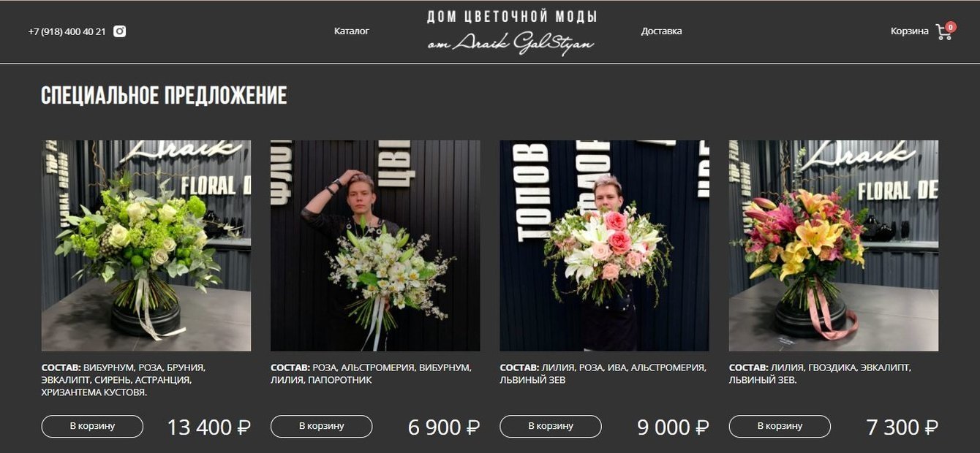Open the Instagram icon beside the phone number

click(x=120, y=31)
